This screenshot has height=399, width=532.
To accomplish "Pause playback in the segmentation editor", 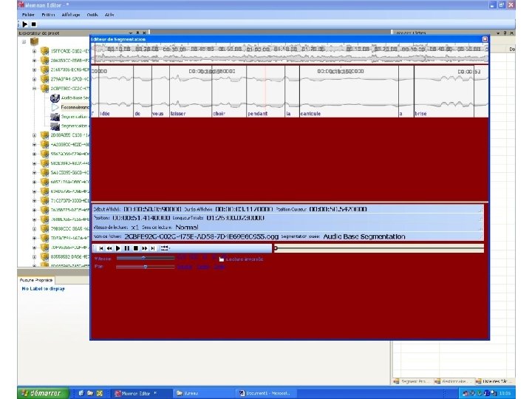I will point(127,248).
